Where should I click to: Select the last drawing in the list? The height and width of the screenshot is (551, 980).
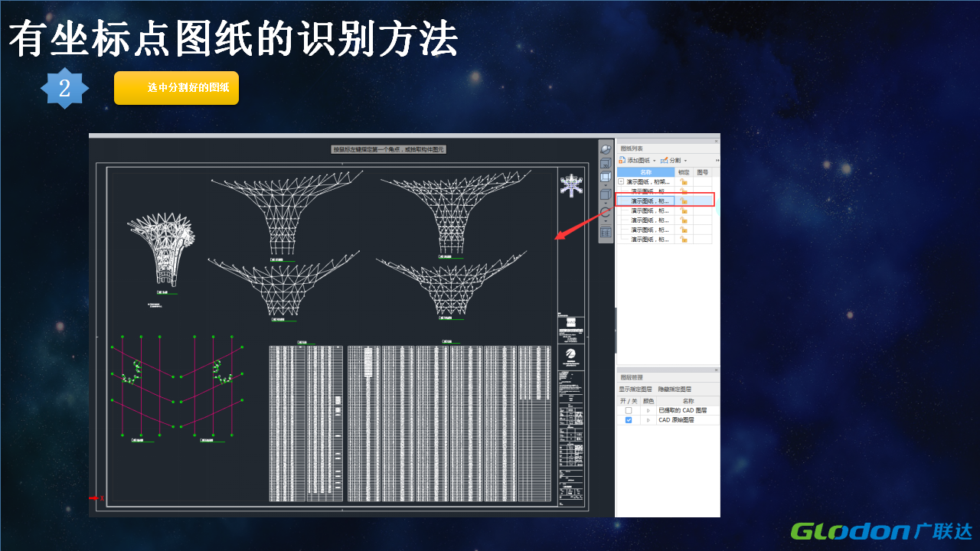(x=650, y=240)
